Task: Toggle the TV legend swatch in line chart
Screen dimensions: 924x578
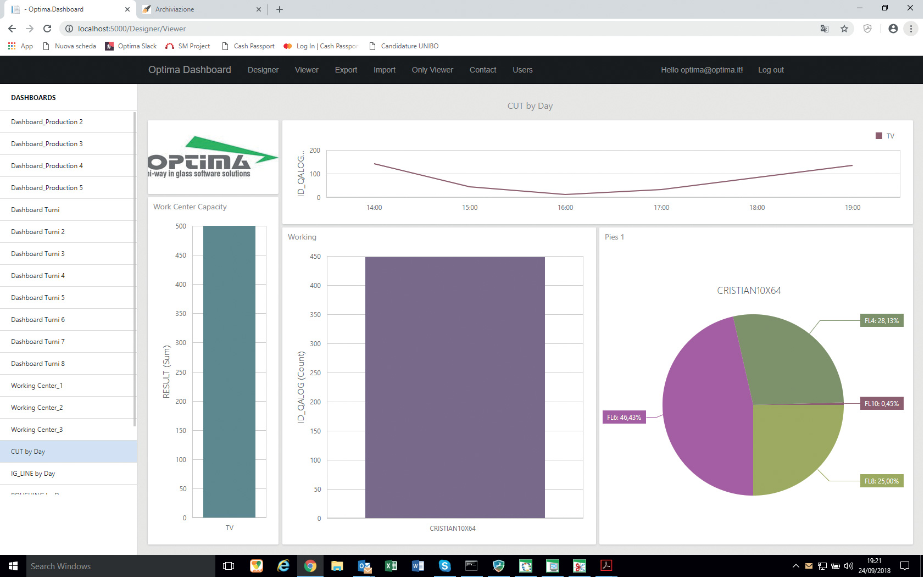Action: [878, 136]
